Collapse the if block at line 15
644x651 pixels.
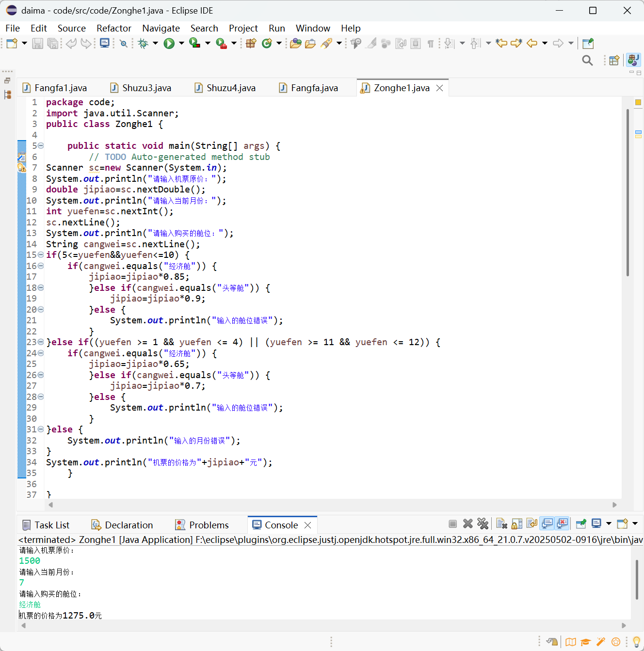(x=41, y=254)
